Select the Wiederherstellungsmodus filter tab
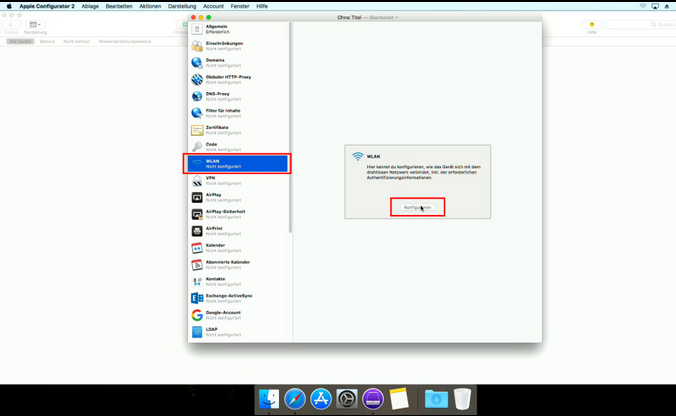This screenshot has width=676, height=416. pyautogui.click(x=125, y=41)
